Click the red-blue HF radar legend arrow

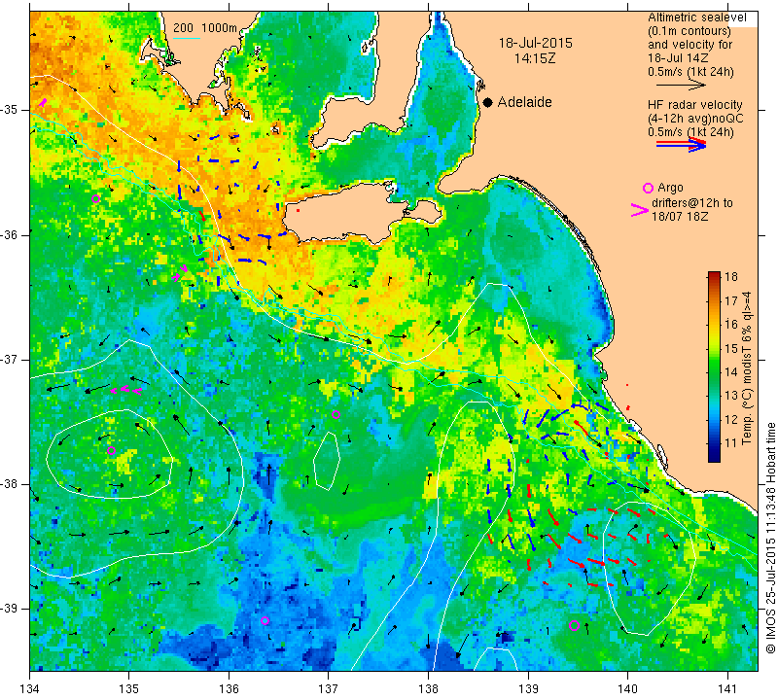681,145
